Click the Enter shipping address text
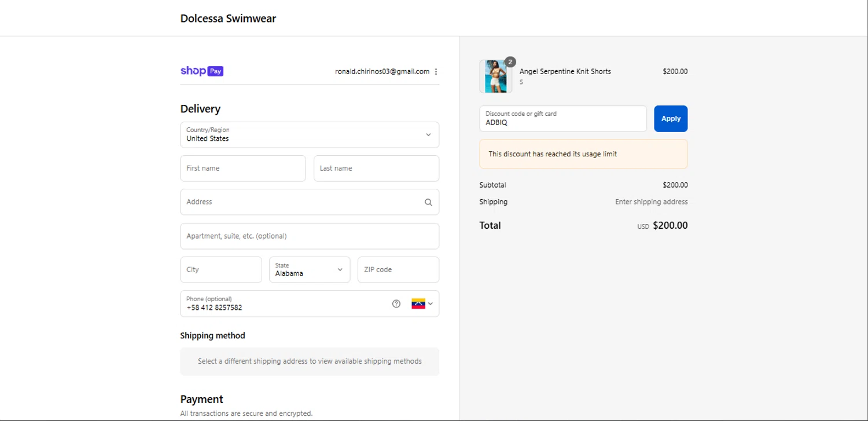Screen dimensions: 868x421 point(652,202)
